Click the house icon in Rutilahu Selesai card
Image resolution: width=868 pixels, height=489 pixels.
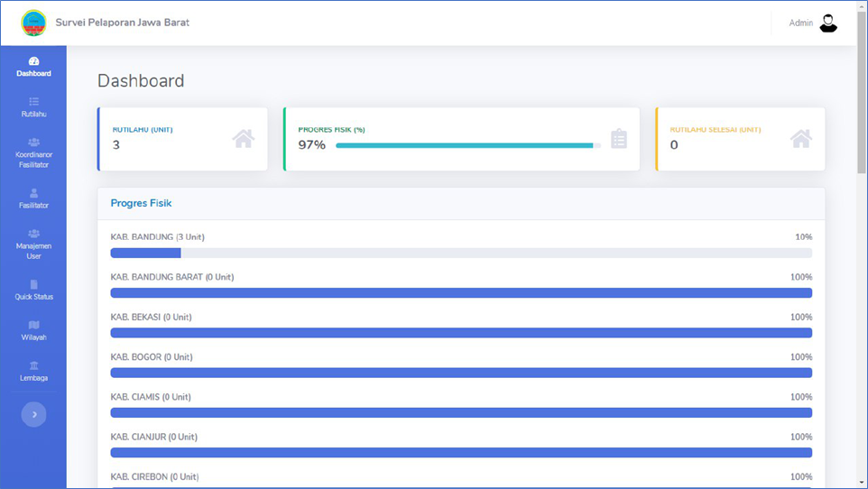(x=800, y=139)
